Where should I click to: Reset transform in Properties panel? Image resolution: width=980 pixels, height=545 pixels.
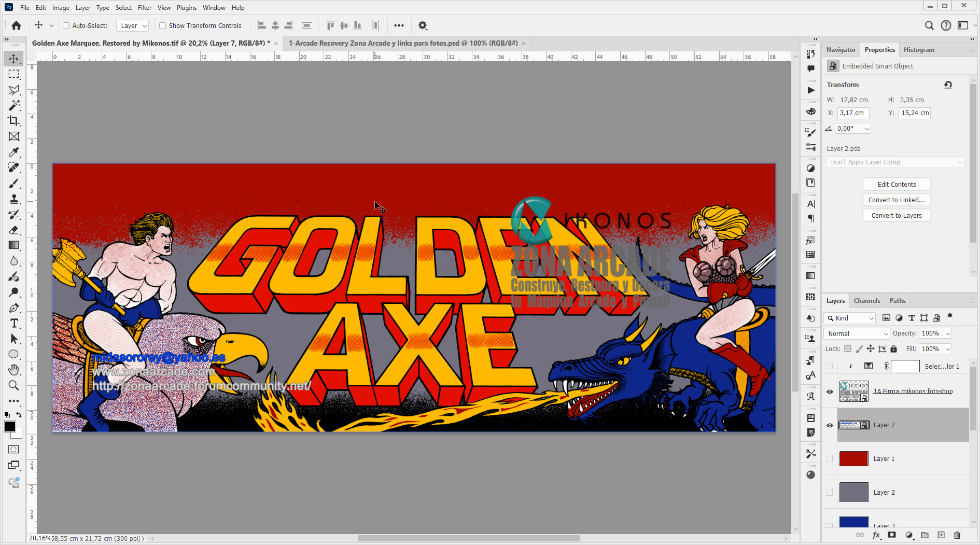click(x=948, y=85)
